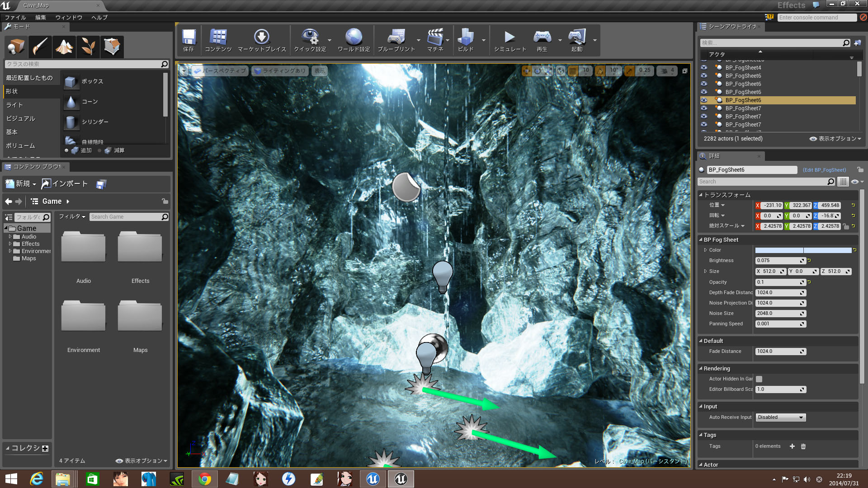
Task: Add a new tag element with plus
Action: point(792,446)
